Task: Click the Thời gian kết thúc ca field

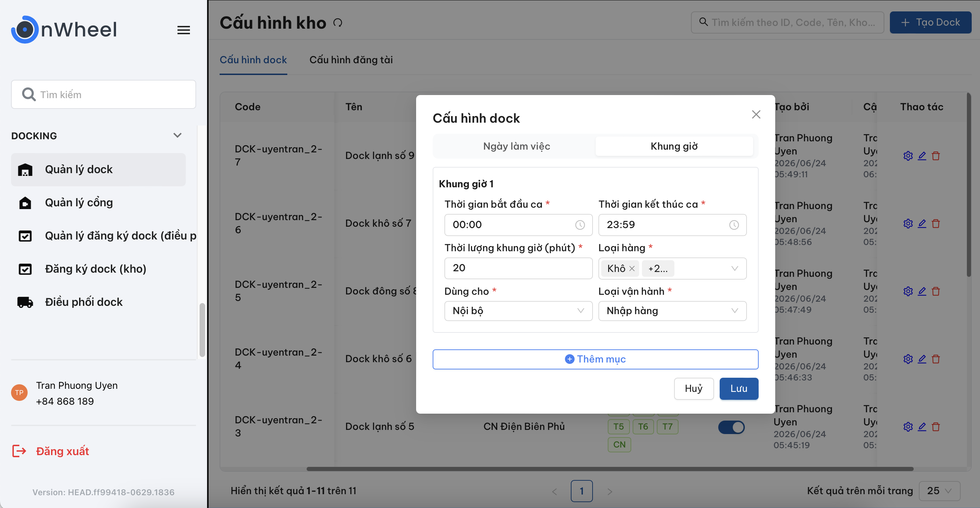Action: [x=672, y=225]
